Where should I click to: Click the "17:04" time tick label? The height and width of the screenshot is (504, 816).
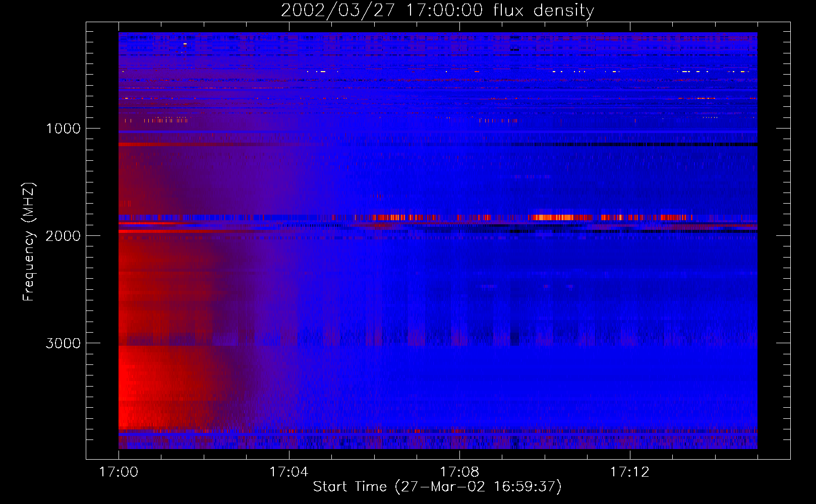288,472
